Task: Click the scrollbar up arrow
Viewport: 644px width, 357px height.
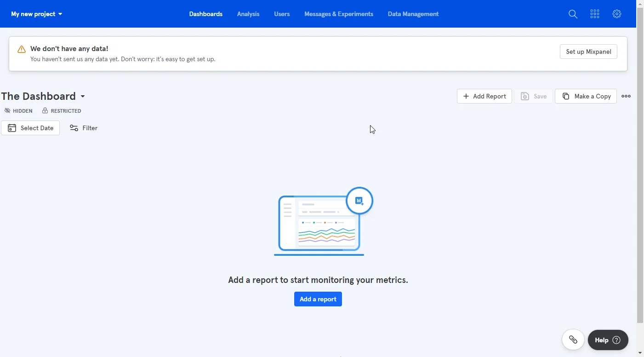Action: 640,4
